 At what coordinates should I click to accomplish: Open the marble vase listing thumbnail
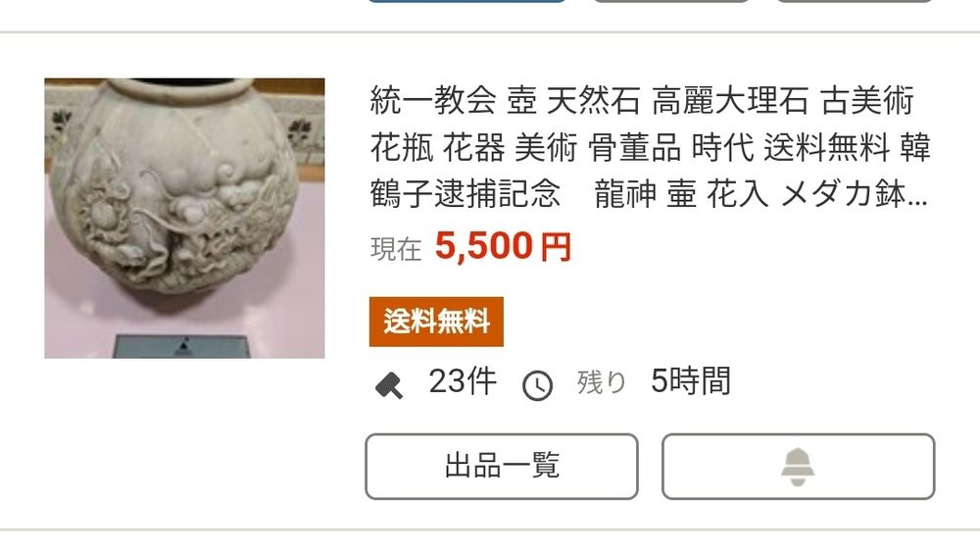(x=184, y=219)
